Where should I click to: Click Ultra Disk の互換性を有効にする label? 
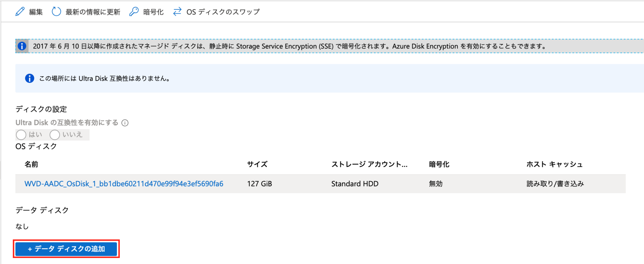click(x=67, y=123)
